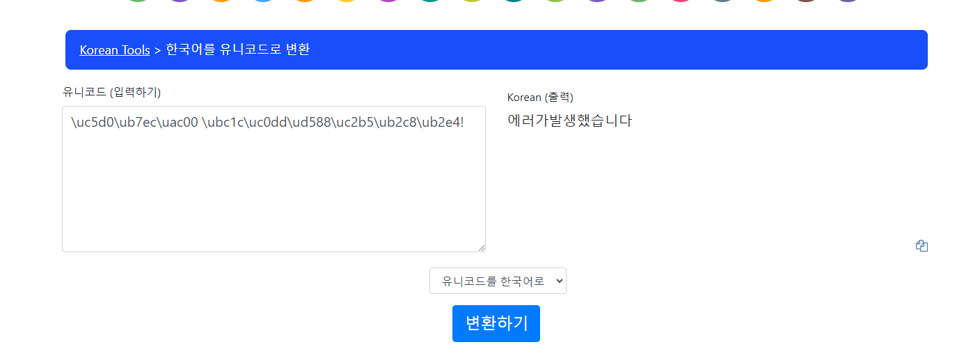The image size is (980, 356).
Task: Focus the 유니코드 input textarea
Action: 274,179
